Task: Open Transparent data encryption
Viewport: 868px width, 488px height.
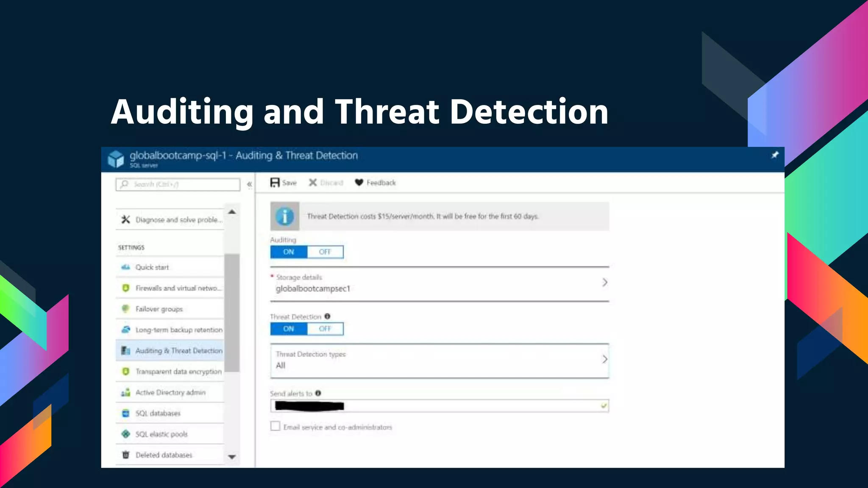Action: pos(170,372)
